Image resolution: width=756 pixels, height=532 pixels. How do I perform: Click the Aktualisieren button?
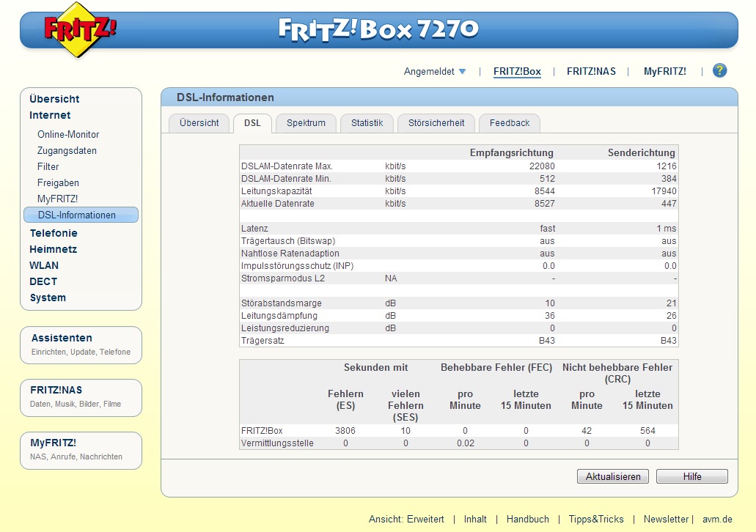(x=613, y=476)
